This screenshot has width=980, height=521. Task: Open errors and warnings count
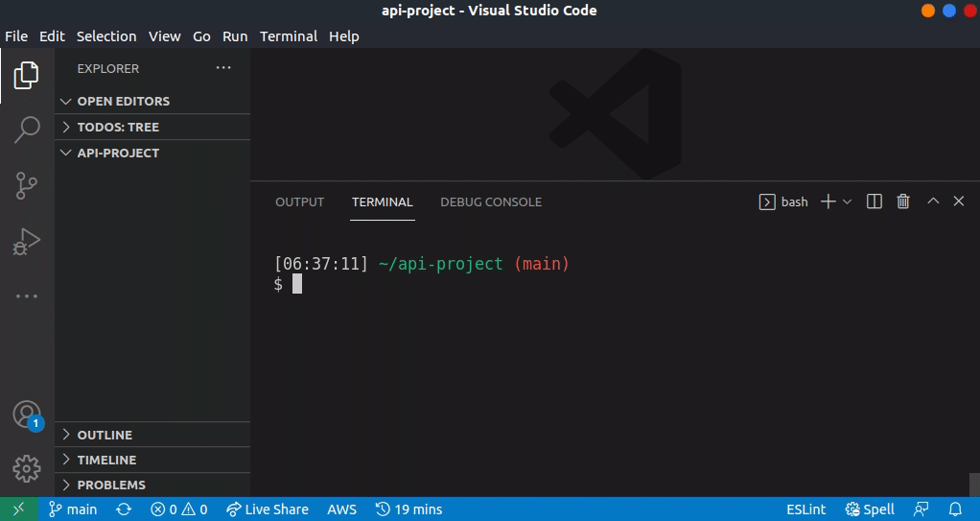coord(178,509)
